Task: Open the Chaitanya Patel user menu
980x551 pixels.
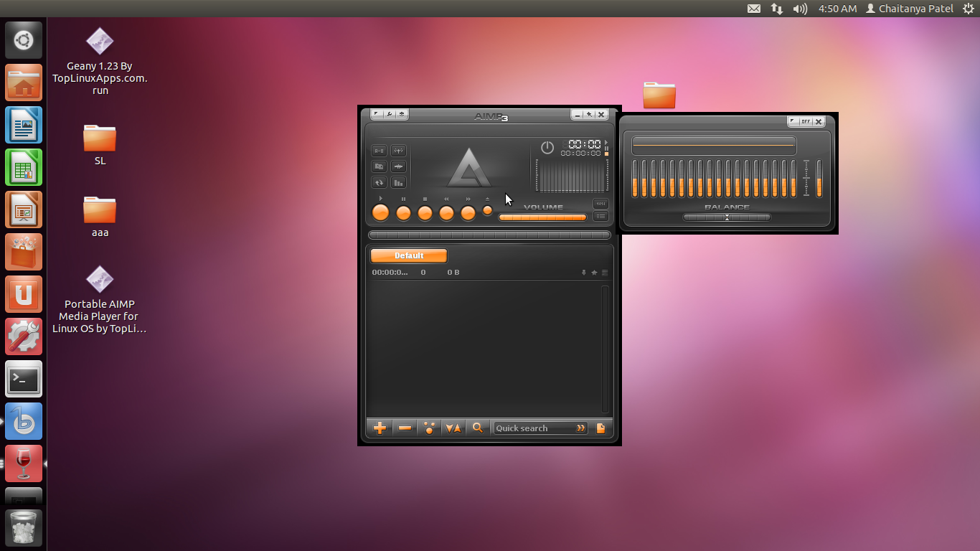Action: pos(910,9)
